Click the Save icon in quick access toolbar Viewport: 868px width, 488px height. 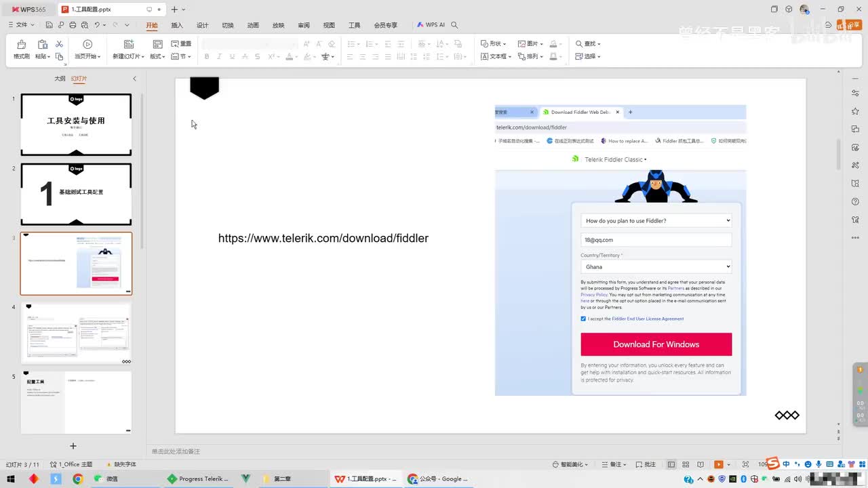tap(50, 25)
